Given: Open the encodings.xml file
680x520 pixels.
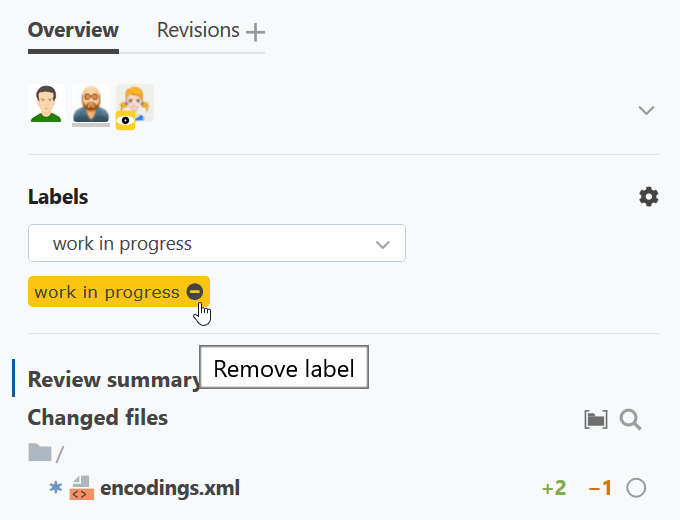Looking at the screenshot, I should tap(169, 488).
